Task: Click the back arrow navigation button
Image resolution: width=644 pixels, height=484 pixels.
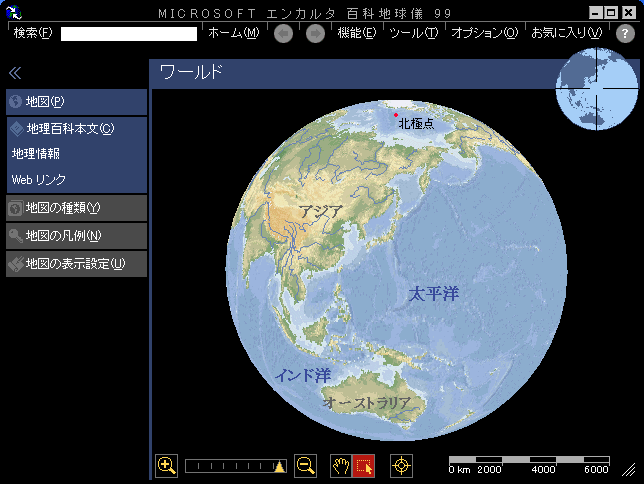Action: click(283, 33)
